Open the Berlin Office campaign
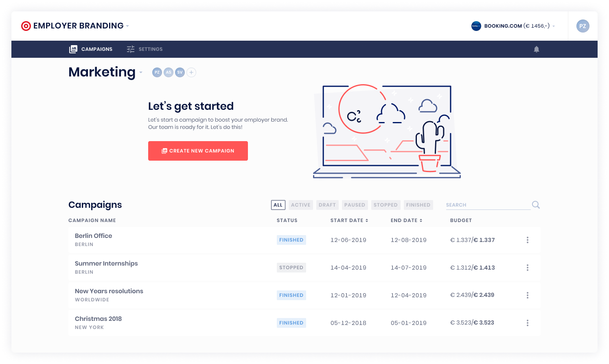 pyautogui.click(x=94, y=236)
